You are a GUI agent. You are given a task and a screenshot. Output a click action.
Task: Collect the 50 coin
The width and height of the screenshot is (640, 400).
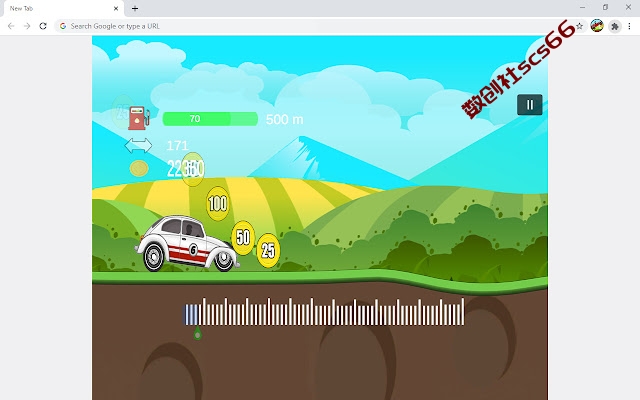243,238
